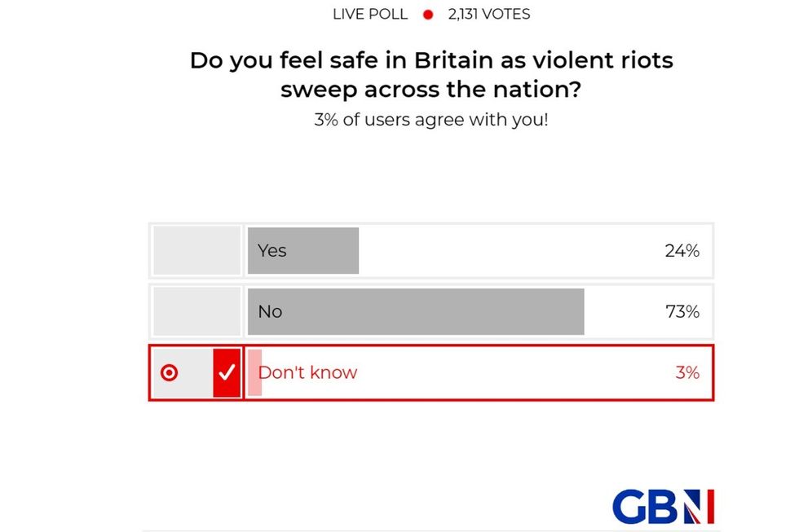Viewport: 799px width, 532px height.
Task: Click the 73% result figure
Action: click(682, 311)
